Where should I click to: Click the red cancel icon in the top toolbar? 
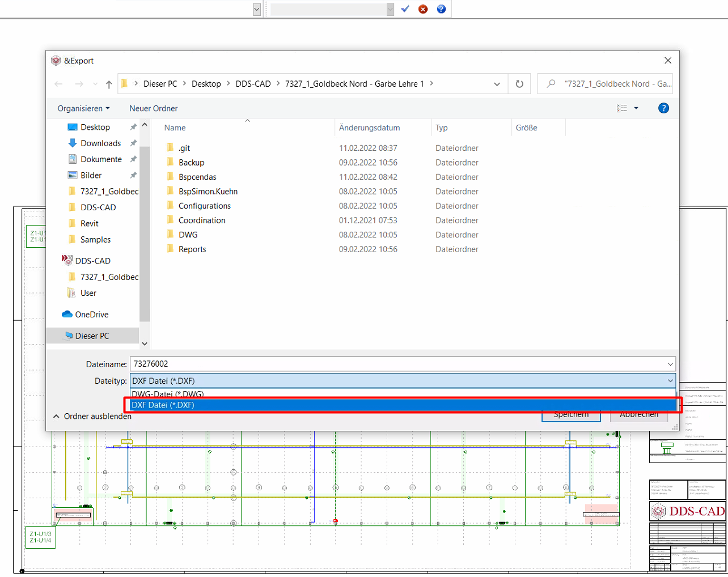[423, 9]
